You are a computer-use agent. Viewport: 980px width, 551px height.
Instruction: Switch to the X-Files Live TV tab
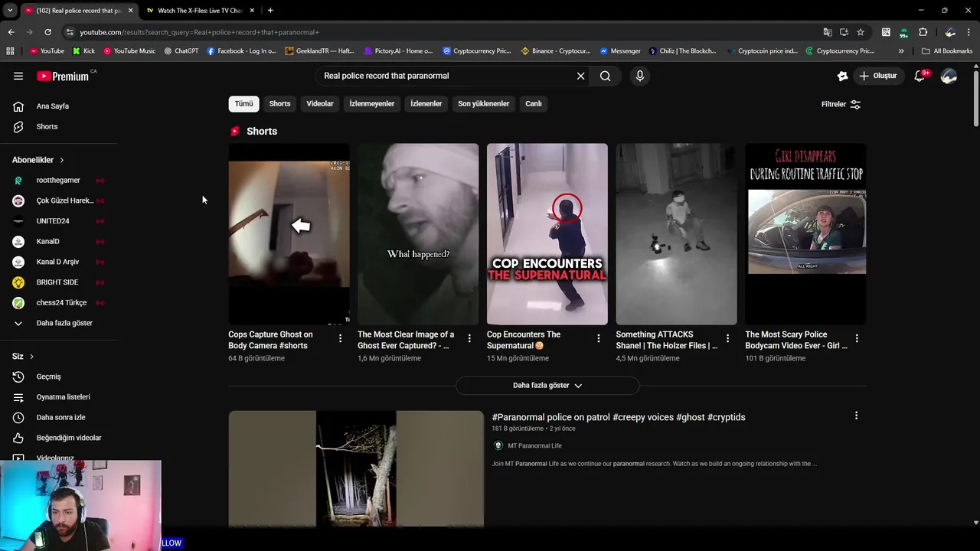[x=199, y=11]
